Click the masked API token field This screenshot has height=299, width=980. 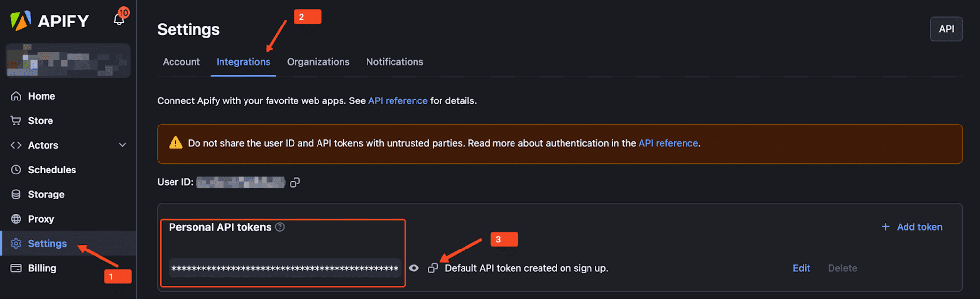tap(285, 268)
